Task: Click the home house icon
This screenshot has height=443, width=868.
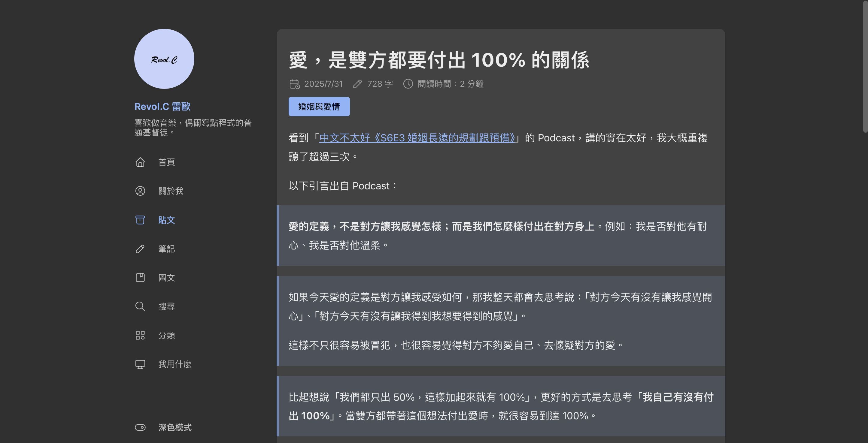Action: click(140, 162)
